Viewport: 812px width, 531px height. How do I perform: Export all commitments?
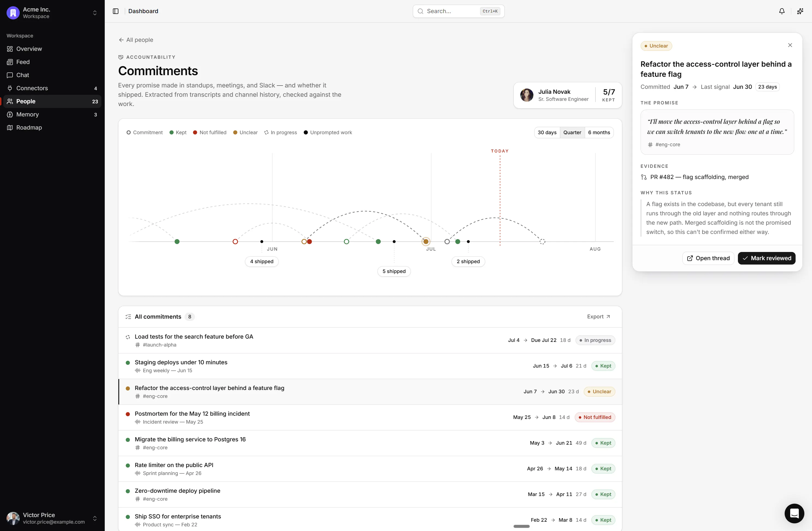(x=598, y=317)
